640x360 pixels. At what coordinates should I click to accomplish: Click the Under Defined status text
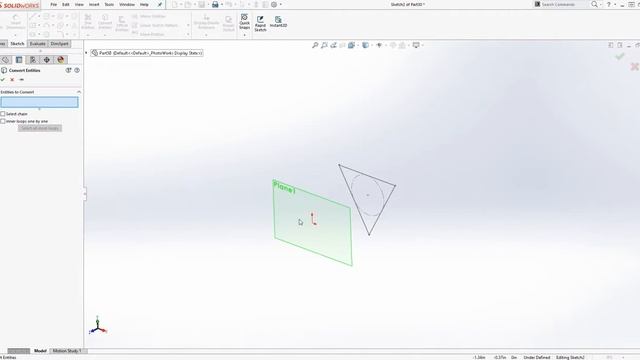click(x=537, y=357)
